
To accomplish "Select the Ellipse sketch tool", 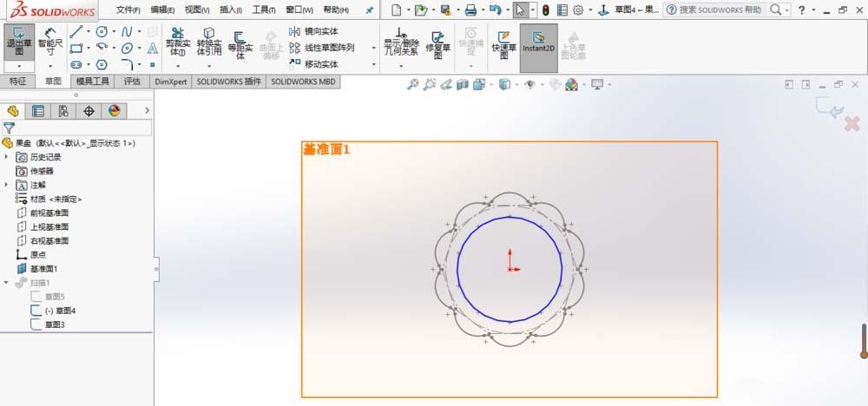I will (x=127, y=48).
